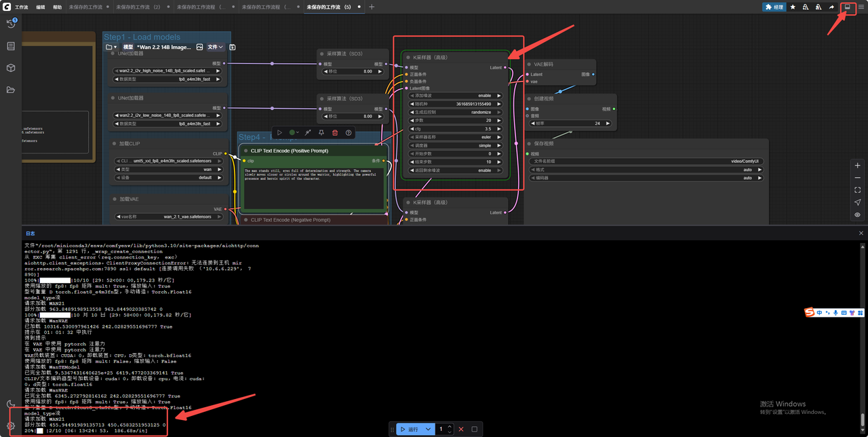868x437 pixels.
Task: Open the 工作流 menu
Action: [x=22, y=7]
